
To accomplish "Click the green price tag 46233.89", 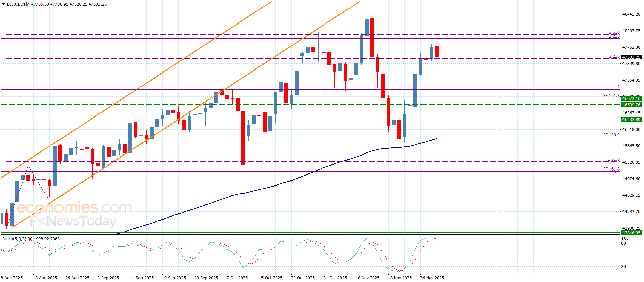I will coord(631,120).
